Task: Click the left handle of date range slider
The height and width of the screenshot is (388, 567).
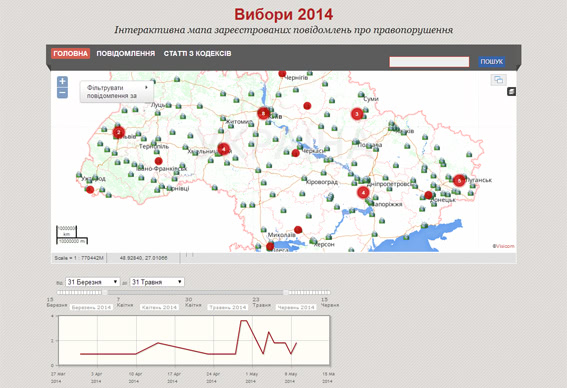Action: [105, 292]
